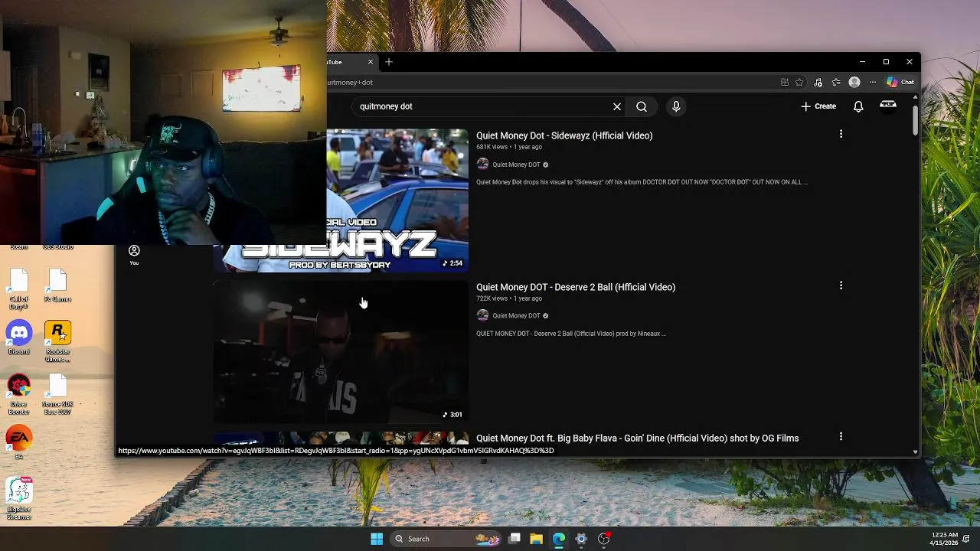Open Edge favorites list icon
Screen dimensions: 980x551
(836, 82)
